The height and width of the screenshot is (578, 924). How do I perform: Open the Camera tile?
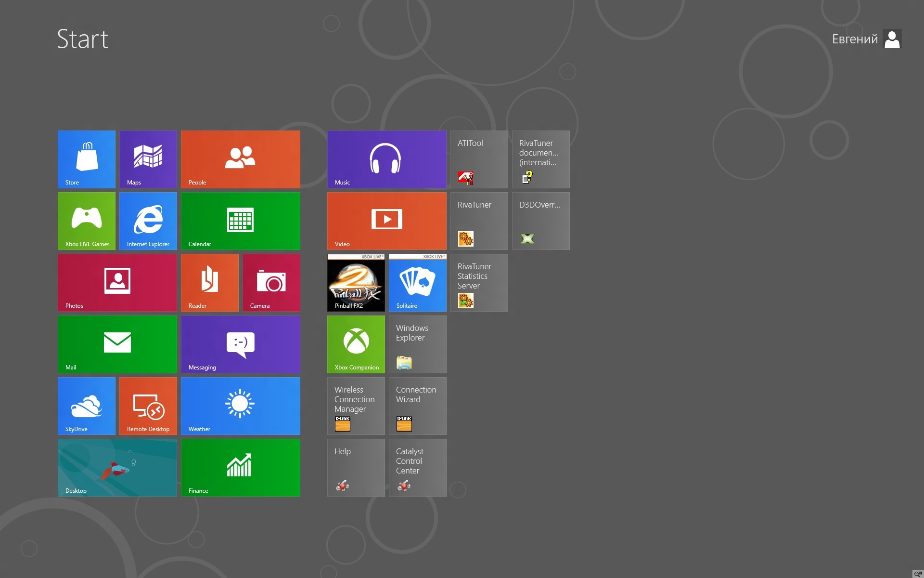tap(271, 283)
